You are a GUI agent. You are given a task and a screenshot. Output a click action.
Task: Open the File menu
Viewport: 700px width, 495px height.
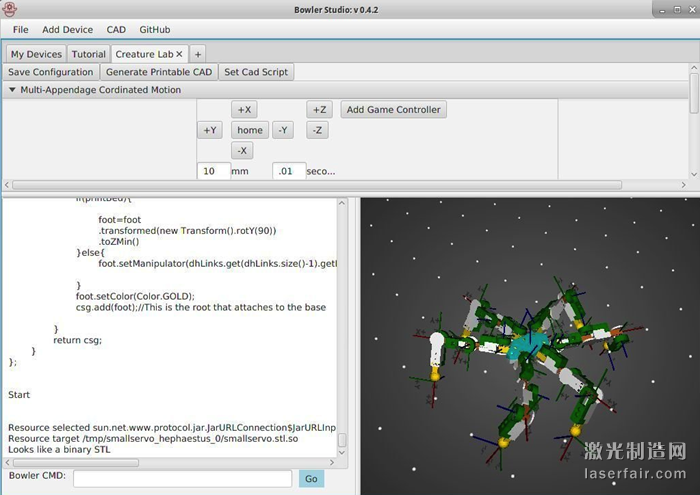pyautogui.click(x=21, y=30)
